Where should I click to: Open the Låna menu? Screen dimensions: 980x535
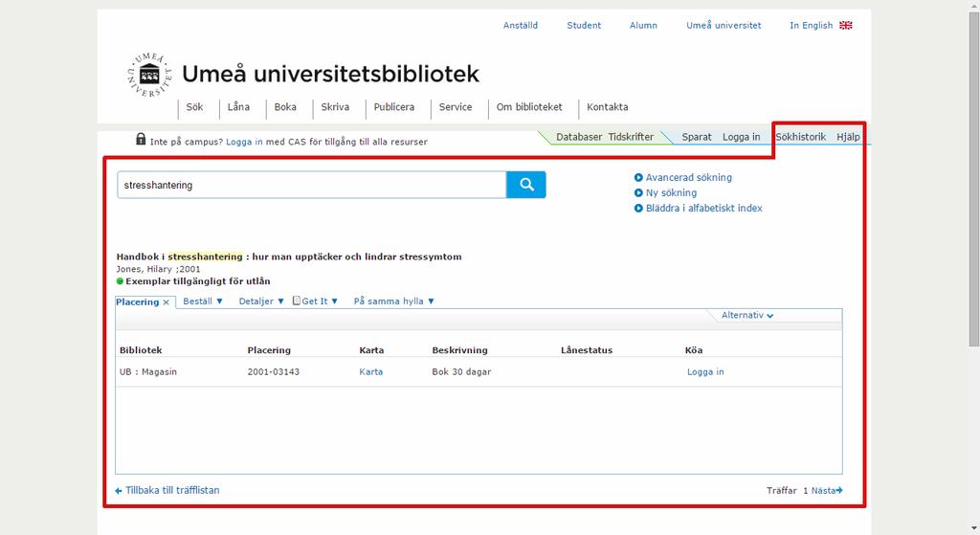point(238,107)
